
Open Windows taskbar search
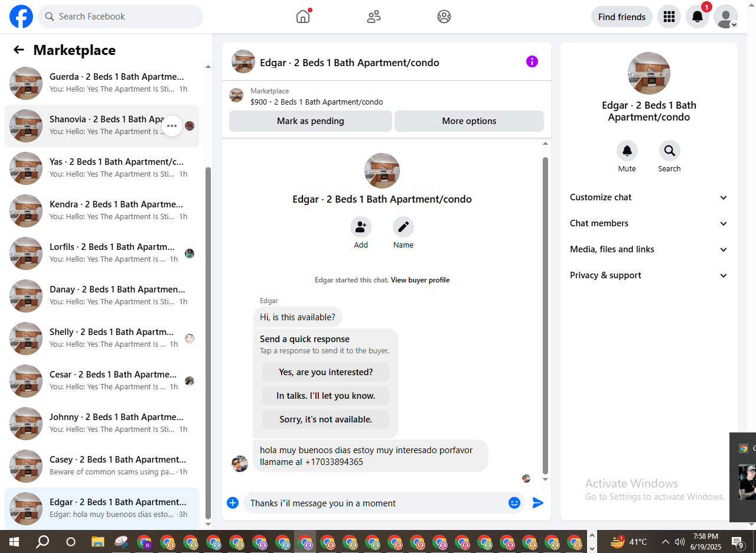43,541
